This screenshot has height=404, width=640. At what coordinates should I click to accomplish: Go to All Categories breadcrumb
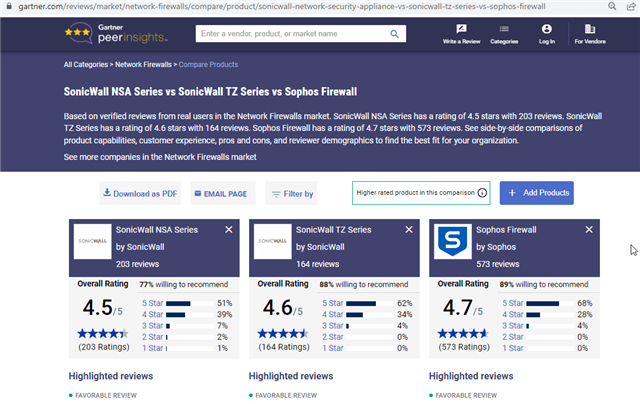click(86, 64)
